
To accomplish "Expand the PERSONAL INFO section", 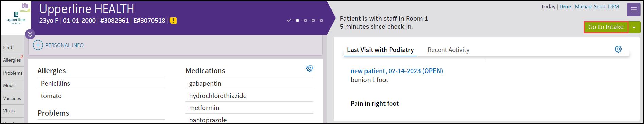I will (64, 45).
